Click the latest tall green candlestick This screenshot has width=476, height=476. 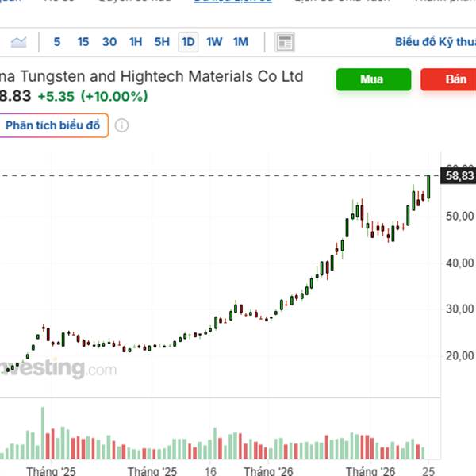click(x=428, y=187)
